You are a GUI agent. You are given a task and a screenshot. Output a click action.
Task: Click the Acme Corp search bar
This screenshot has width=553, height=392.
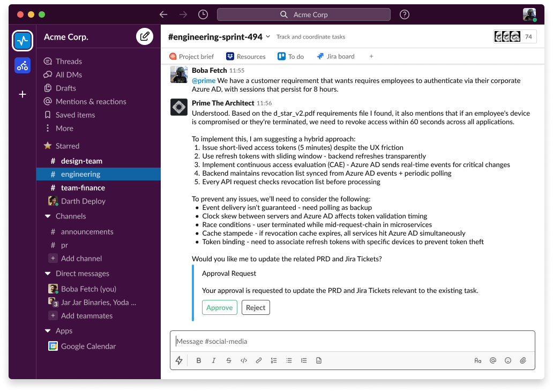(x=304, y=14)
